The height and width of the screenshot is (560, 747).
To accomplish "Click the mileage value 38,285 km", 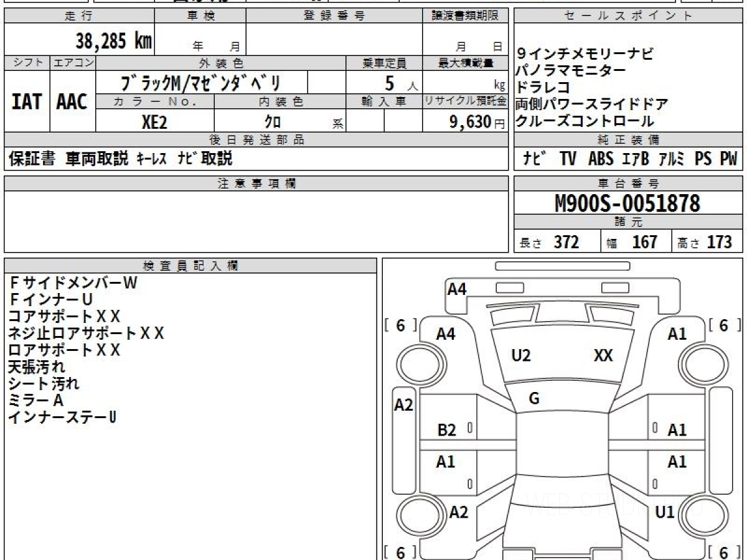I will coord(114,41).
